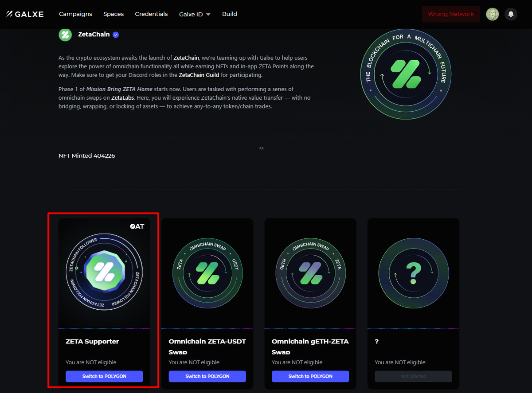Viewport: 532px width, 393px height.
Task: Open the Credentials menu
Action: tap(151, 14)
